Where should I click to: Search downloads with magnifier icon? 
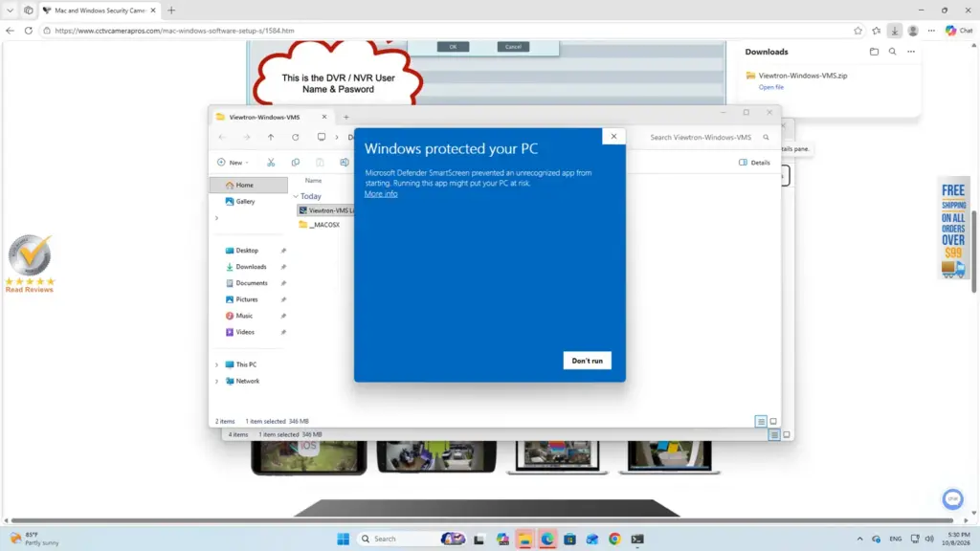(893, 52)
